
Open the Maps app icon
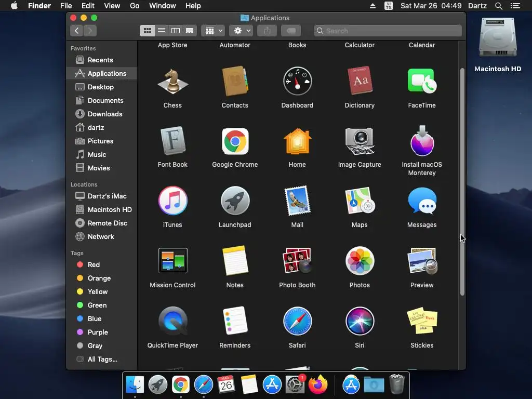(360, 201)
